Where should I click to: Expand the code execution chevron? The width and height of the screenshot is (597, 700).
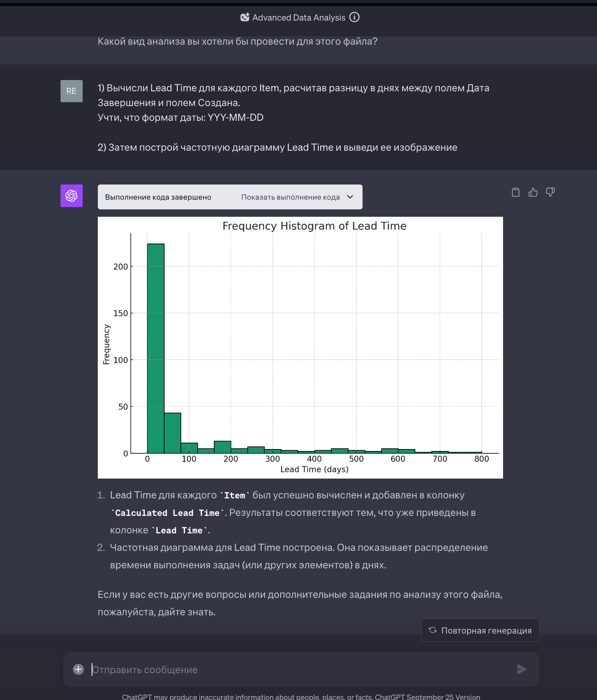pyautogui.click(x=350, y=197)
